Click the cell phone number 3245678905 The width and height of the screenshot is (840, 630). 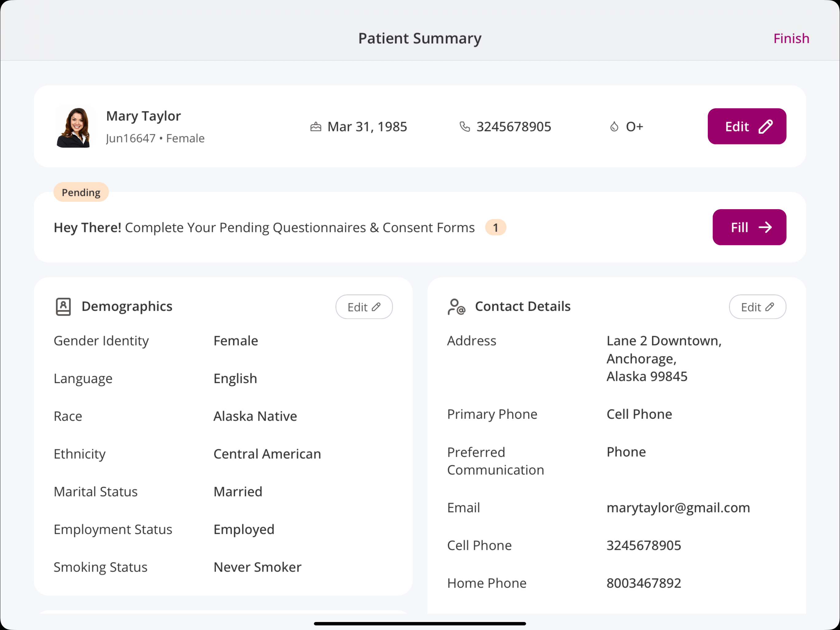click(643, 545)
